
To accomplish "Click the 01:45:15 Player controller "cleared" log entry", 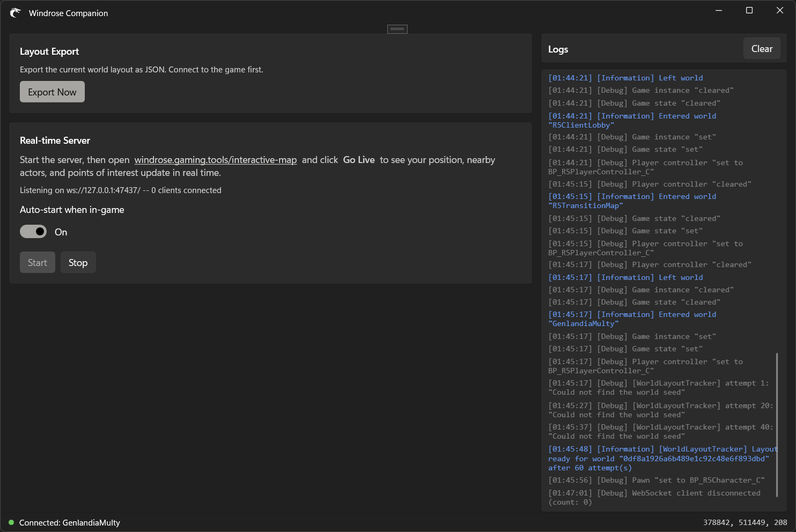I will [650, 184].
